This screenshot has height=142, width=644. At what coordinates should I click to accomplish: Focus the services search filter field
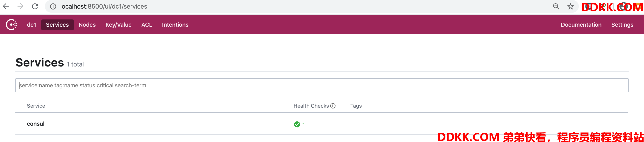322,85
